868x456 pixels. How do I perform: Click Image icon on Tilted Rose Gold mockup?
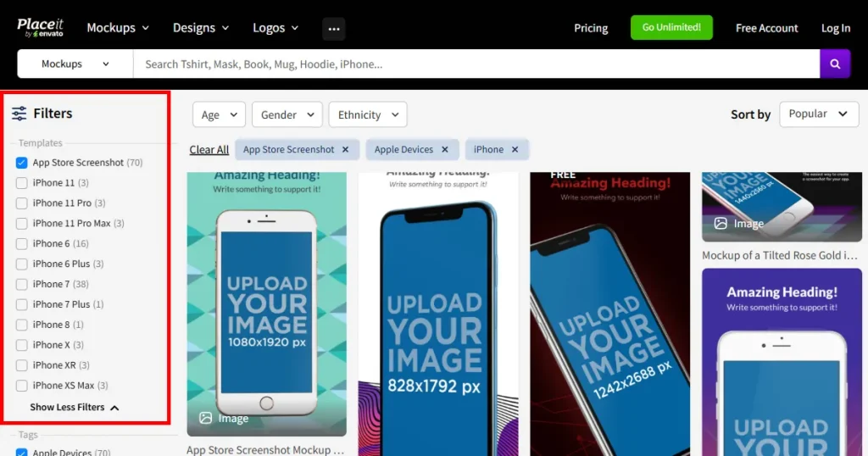[721, 224]
